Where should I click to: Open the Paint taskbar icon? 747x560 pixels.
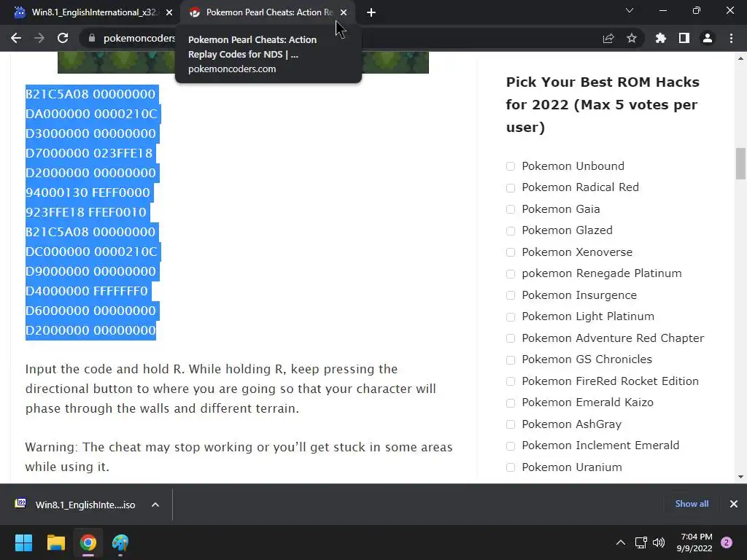(x=120, y=542)
